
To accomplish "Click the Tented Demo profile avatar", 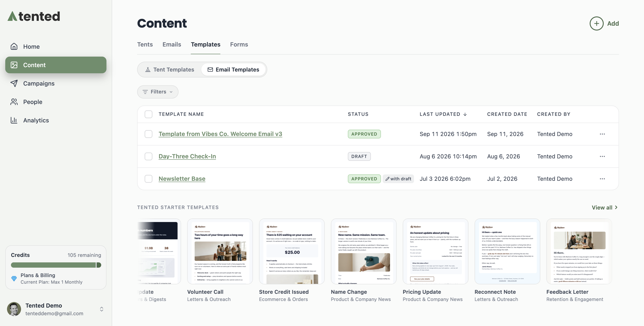I will point(14,309).
